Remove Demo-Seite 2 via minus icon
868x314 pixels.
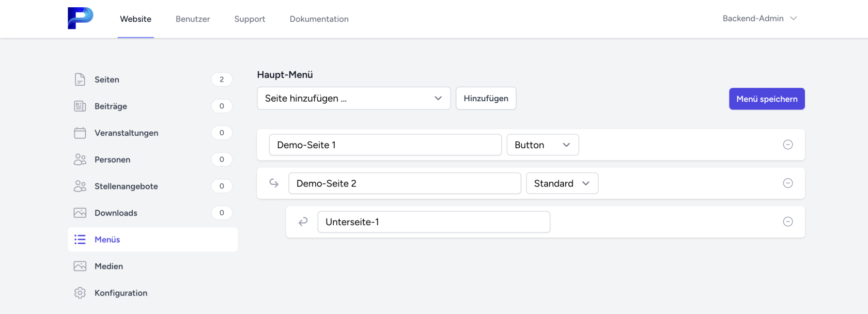click(787, 183)
